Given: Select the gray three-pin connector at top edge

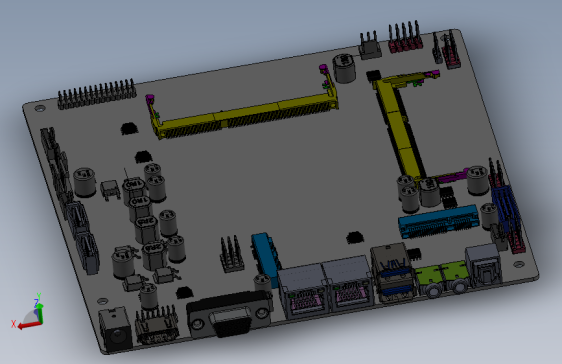Looking at the screenshot, I should coord(370,46).
